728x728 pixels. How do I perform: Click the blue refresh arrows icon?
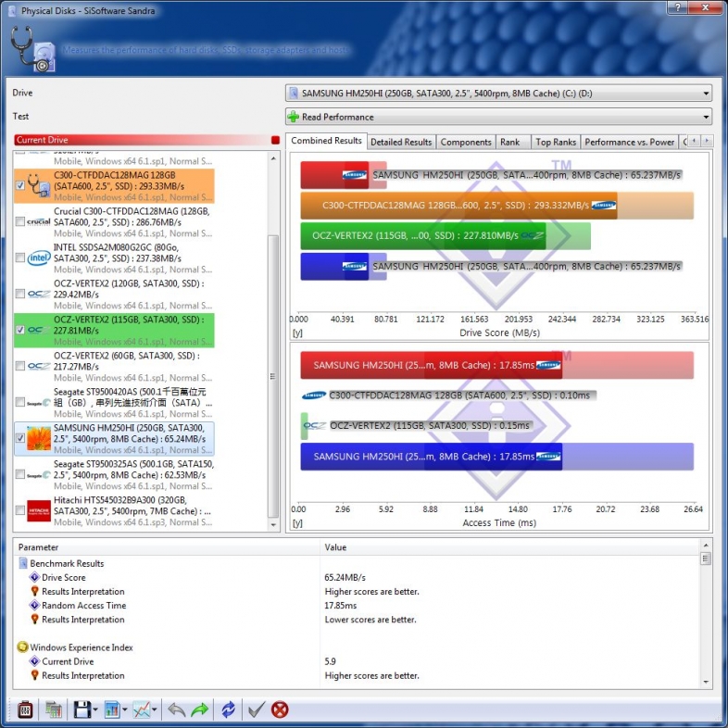pos(229,709)
